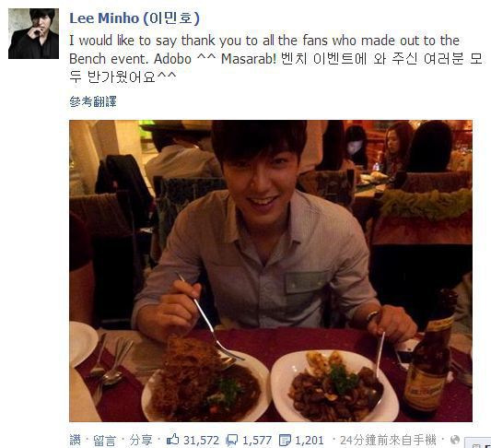Like the post via 讚 link

[75, 440]
